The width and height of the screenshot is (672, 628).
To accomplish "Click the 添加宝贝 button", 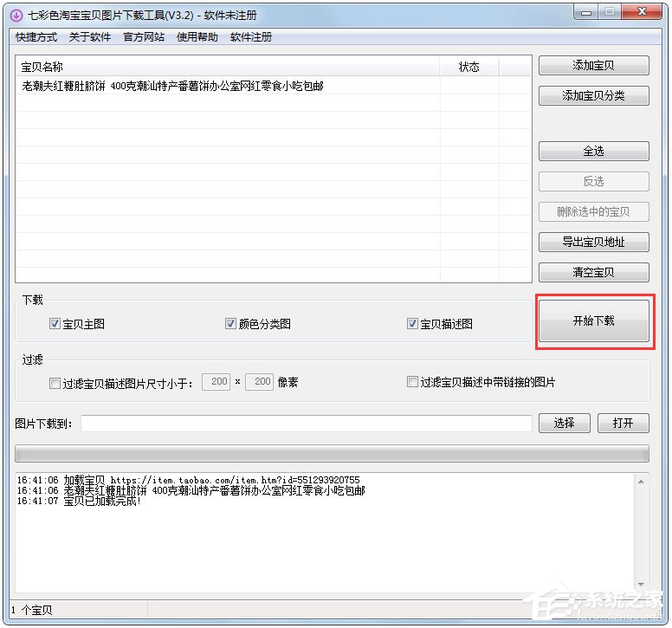I will [x=593, y=66].
